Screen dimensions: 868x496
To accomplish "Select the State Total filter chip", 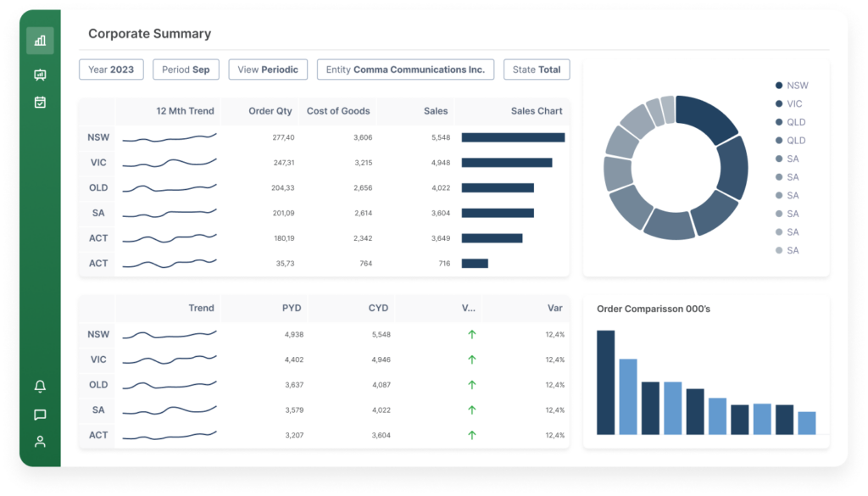I will pyautogui.click(x=537, y=70).
